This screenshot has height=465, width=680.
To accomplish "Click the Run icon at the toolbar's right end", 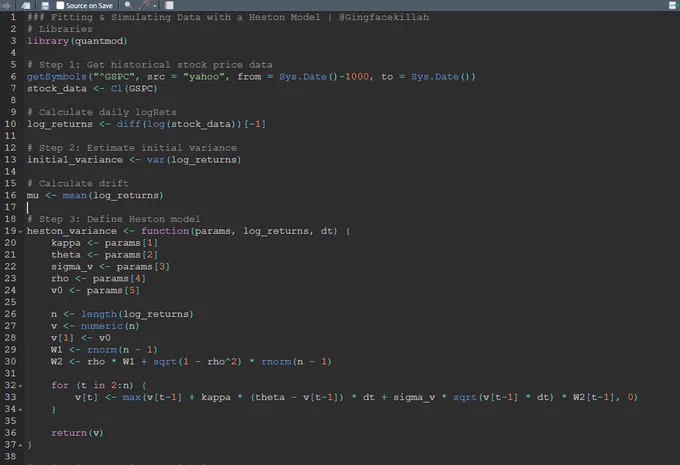I will (673, 5).
